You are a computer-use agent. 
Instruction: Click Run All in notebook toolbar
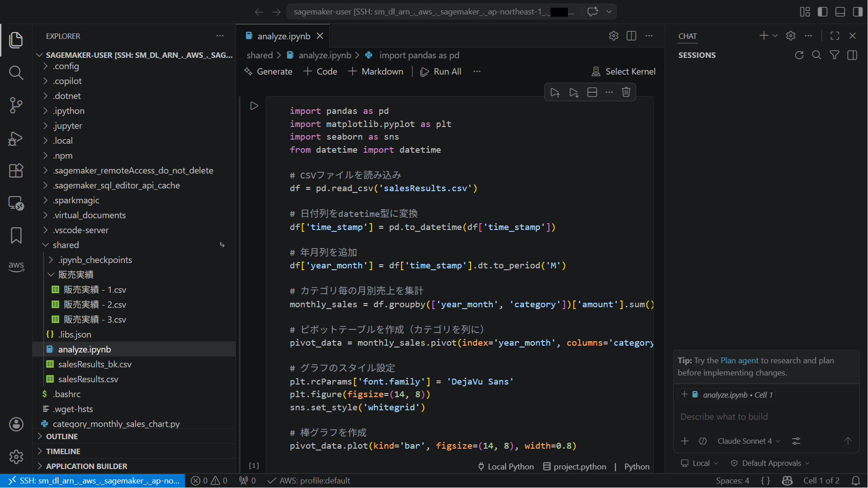(441, 71)
